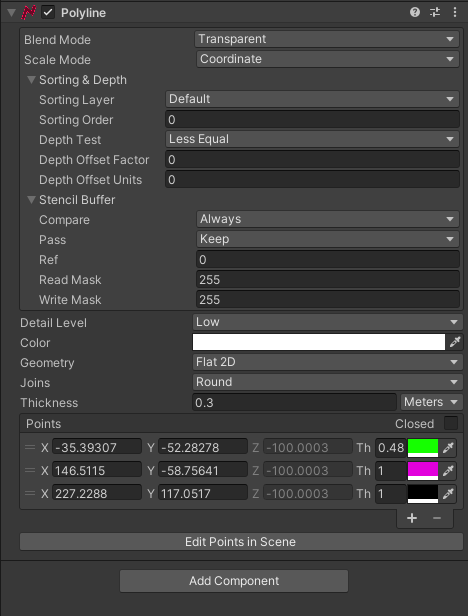Click the Add Component button
This screenshot has height=616, width=468.
[x=234, y=581]
